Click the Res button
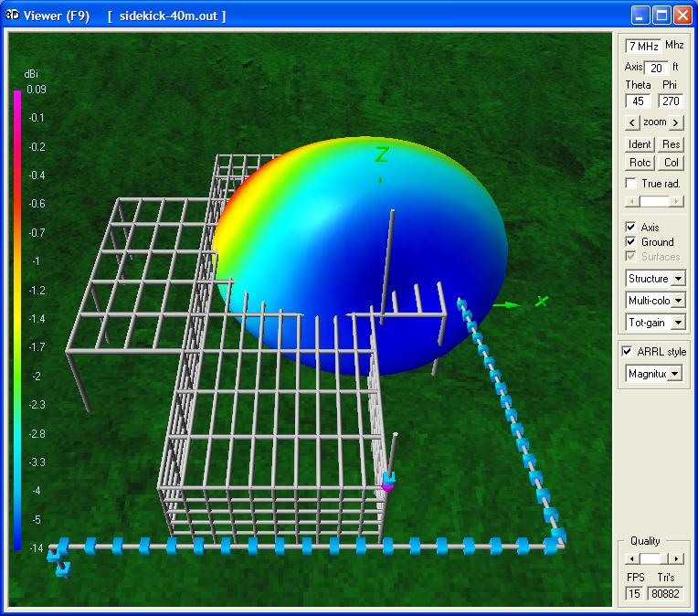Image resolution: width=698 pixels, height=616 pixels. click(671, 144)
